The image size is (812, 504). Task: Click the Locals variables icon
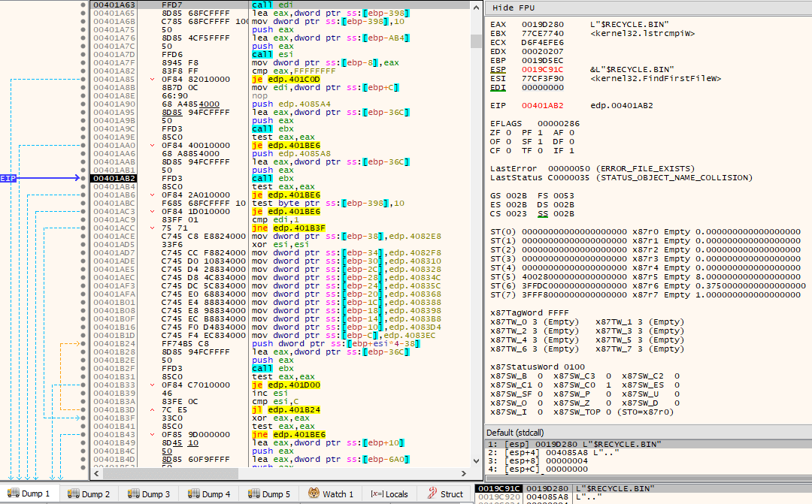[377, 493]
